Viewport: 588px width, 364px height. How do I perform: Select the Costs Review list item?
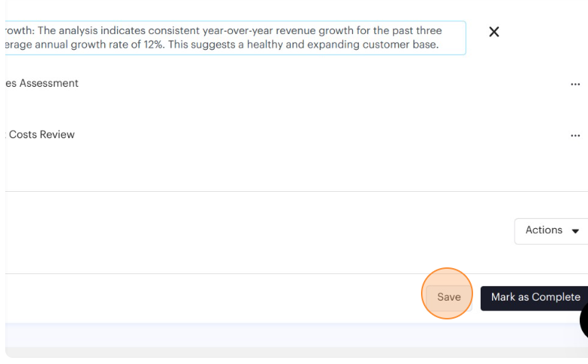tap(41, 134)
